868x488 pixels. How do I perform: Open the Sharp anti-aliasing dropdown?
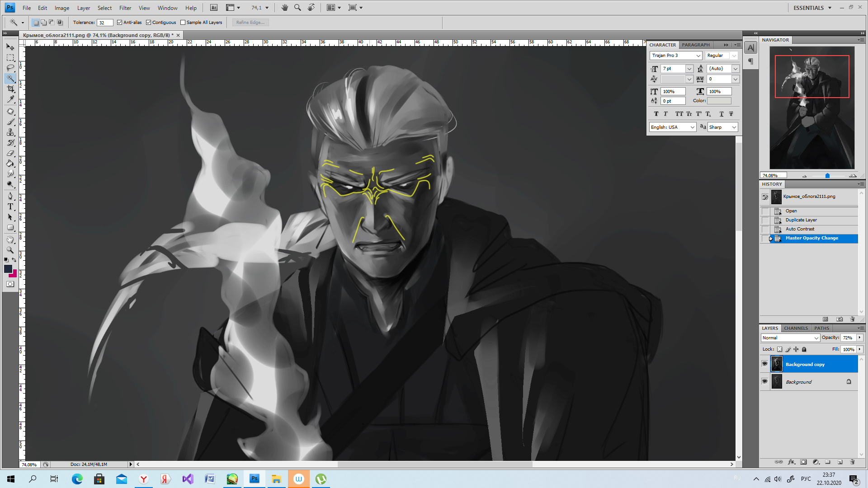(734, 127)
